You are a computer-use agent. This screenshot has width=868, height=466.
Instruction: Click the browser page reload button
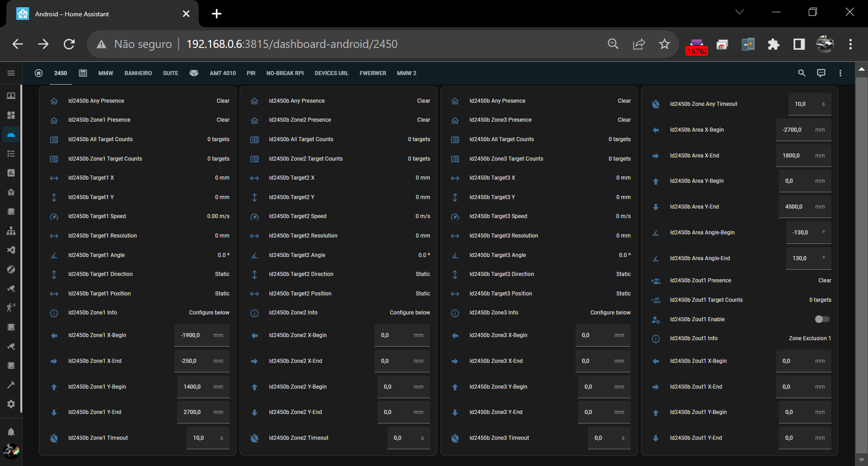click(x=69, y=44)
